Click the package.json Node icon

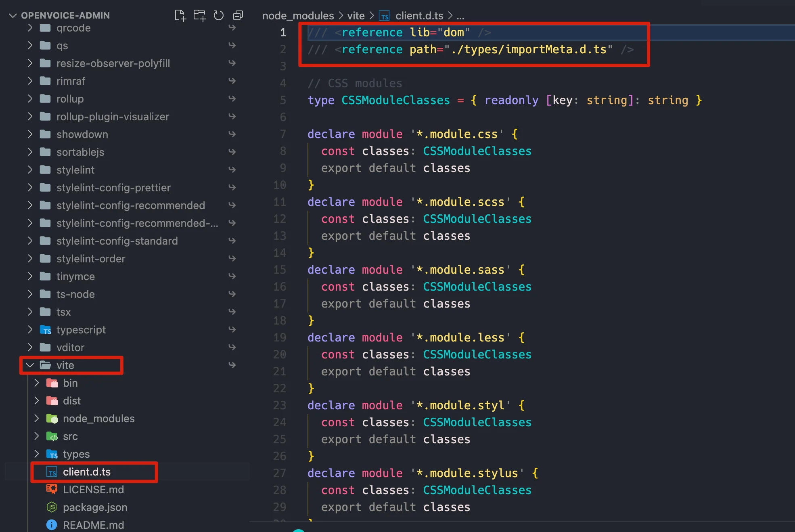point(52,507)
